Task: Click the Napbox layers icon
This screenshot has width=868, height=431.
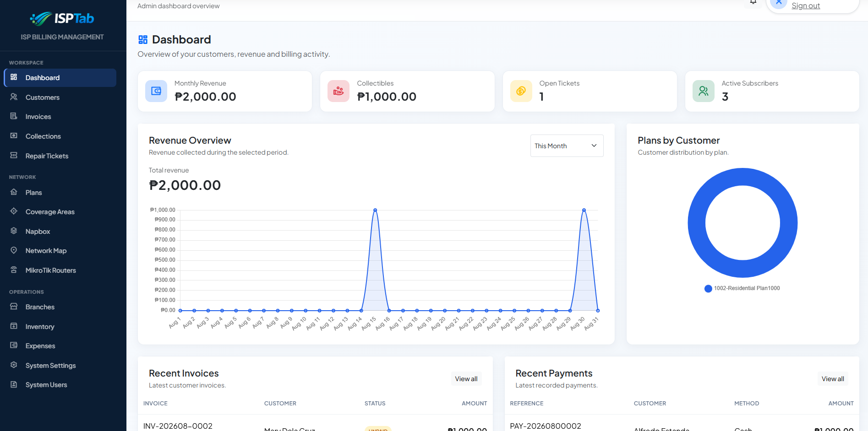Action: tap(14, 231)
